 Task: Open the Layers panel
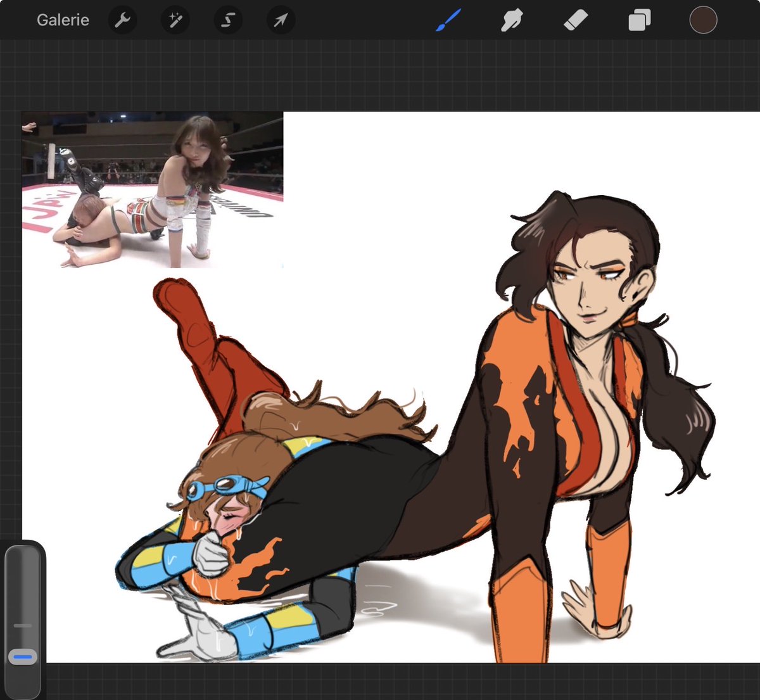click(x=639, y=20)
